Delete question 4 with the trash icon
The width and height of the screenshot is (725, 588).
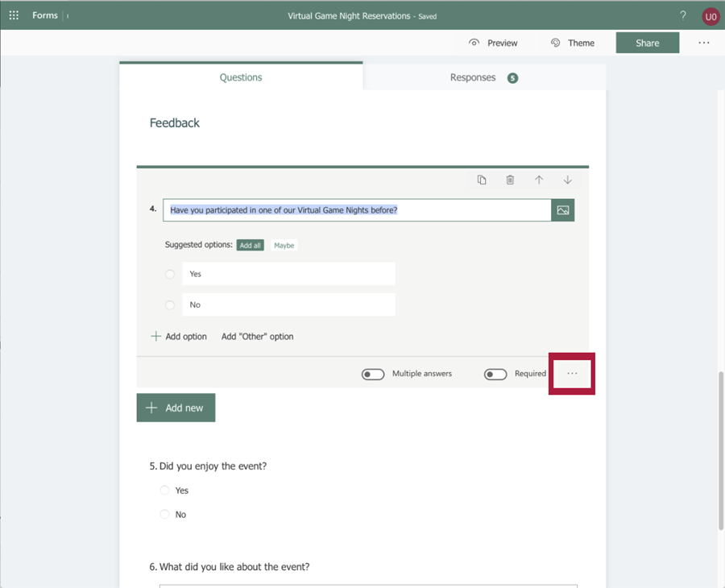coord(510,180)
